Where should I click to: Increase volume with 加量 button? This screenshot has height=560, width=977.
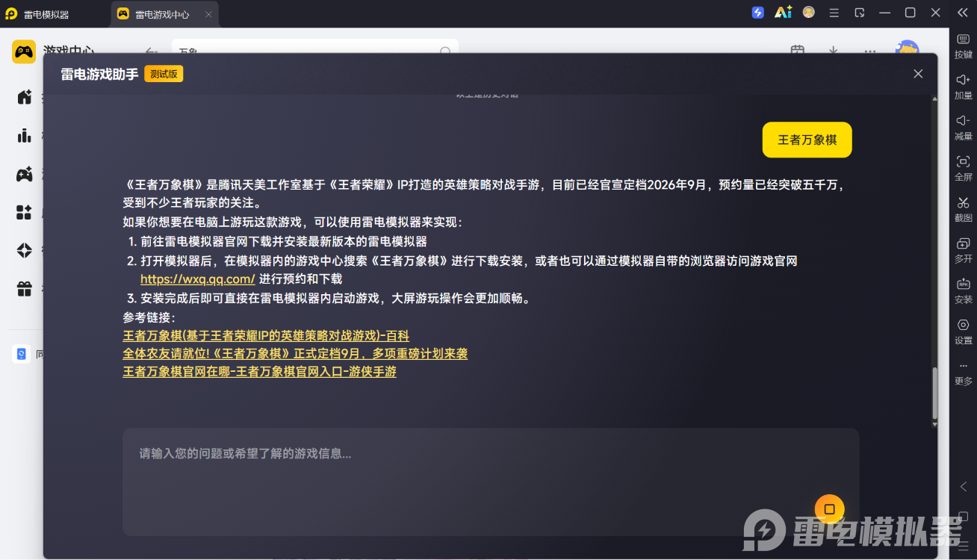pyautogui.click(x=964, y=87)
